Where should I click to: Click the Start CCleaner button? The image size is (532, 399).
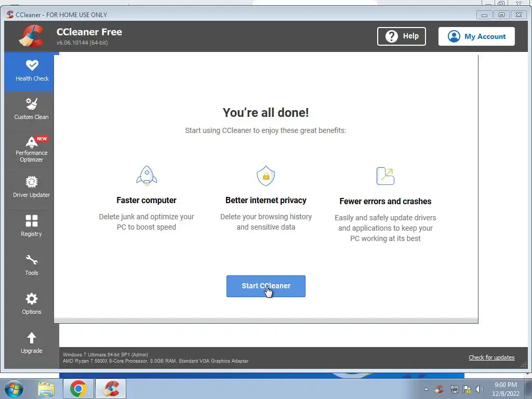(x=265, y=286)
